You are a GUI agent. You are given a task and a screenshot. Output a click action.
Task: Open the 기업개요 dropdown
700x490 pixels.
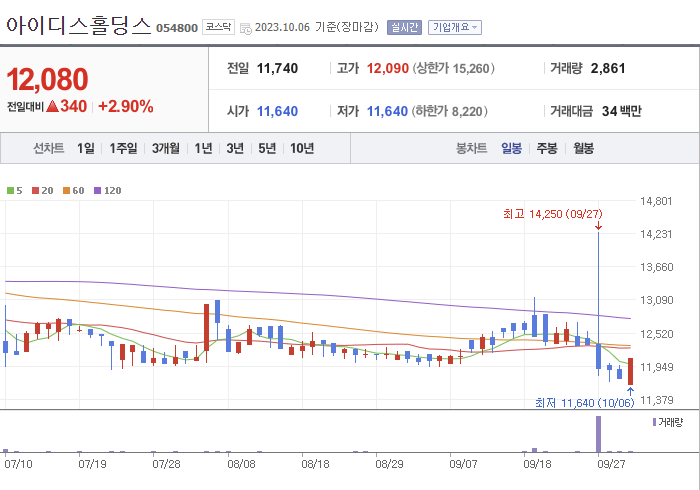[454, 28]
